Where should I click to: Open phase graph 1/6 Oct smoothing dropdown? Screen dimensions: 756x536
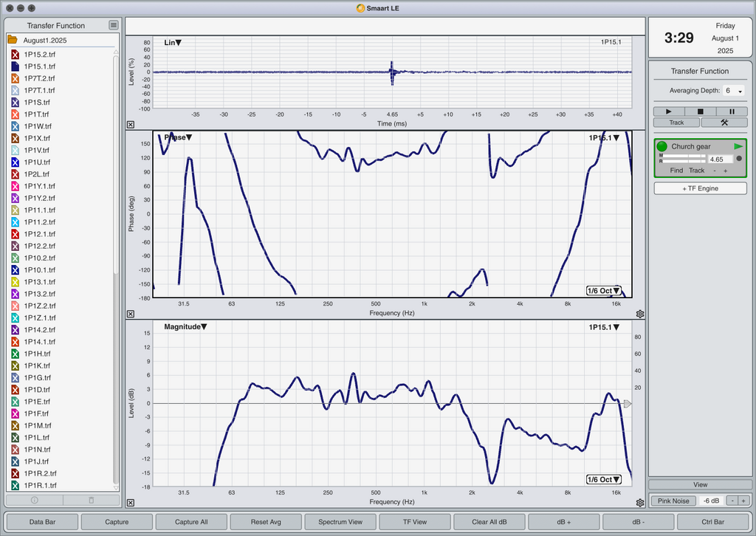603,291
